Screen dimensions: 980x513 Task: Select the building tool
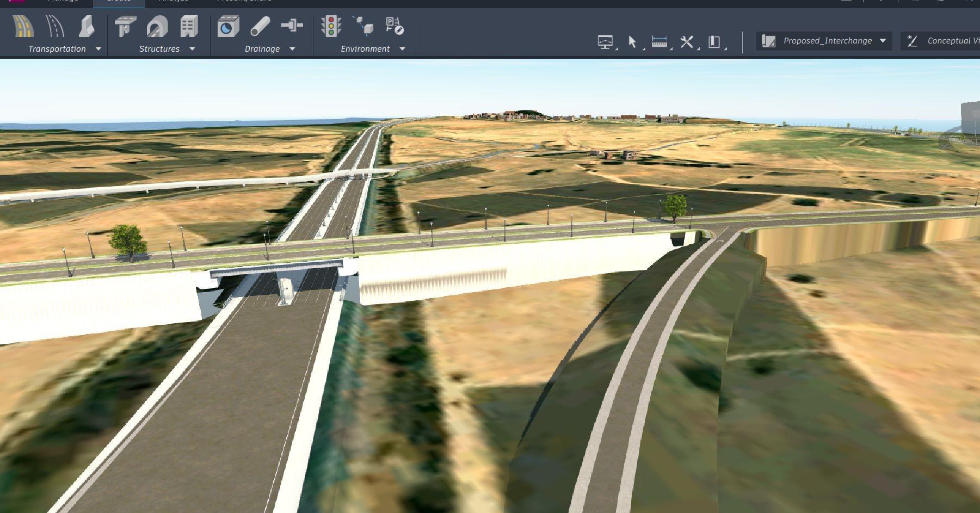[x=189, y=26]
